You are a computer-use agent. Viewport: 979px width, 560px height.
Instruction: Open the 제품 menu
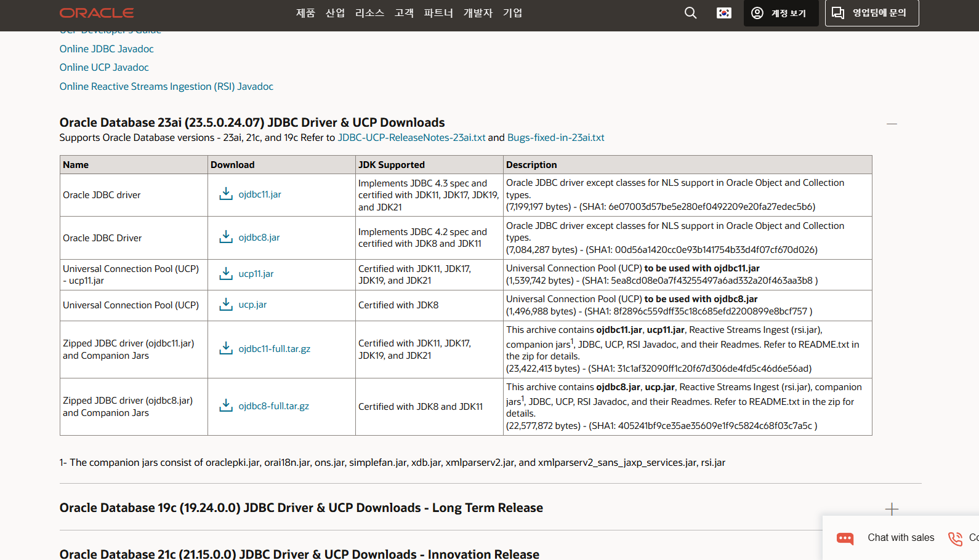tap(305, 13)
